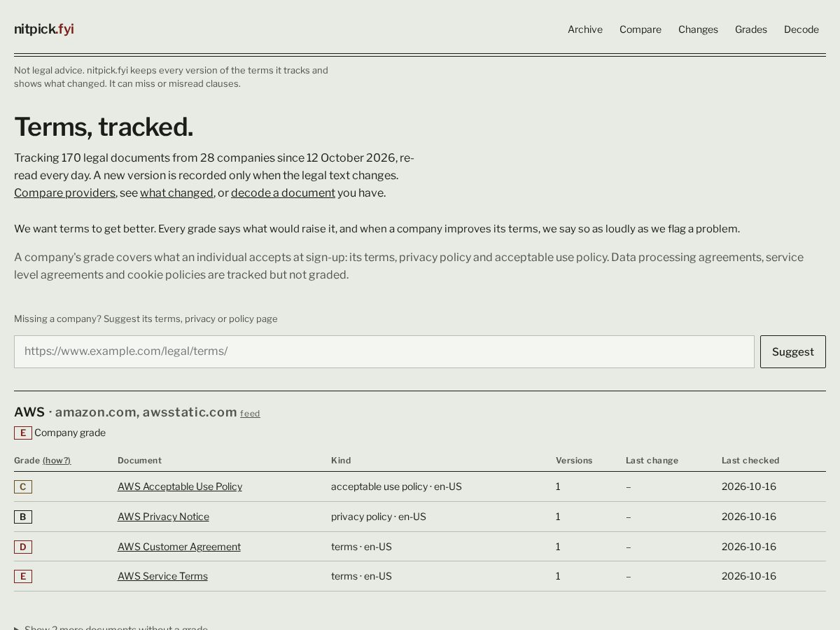Expand 'Show 2 more documents without a grade'
This screenshot has height=630, width=840.
(x=111, y=628)
